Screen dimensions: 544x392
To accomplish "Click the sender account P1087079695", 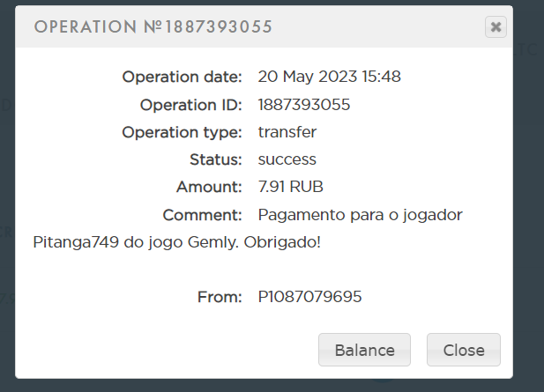I will (x=309, y=297).
